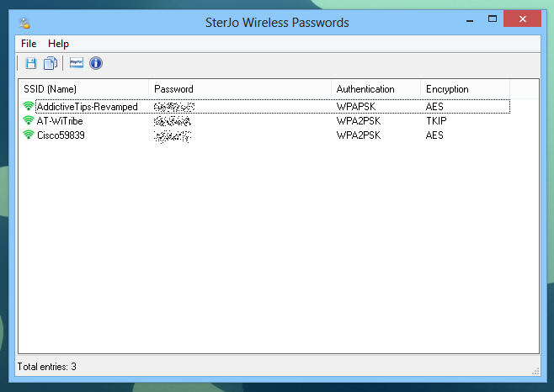Click the Save toolbar icon
Screen dimensions: 554x392
coord(31,64)
